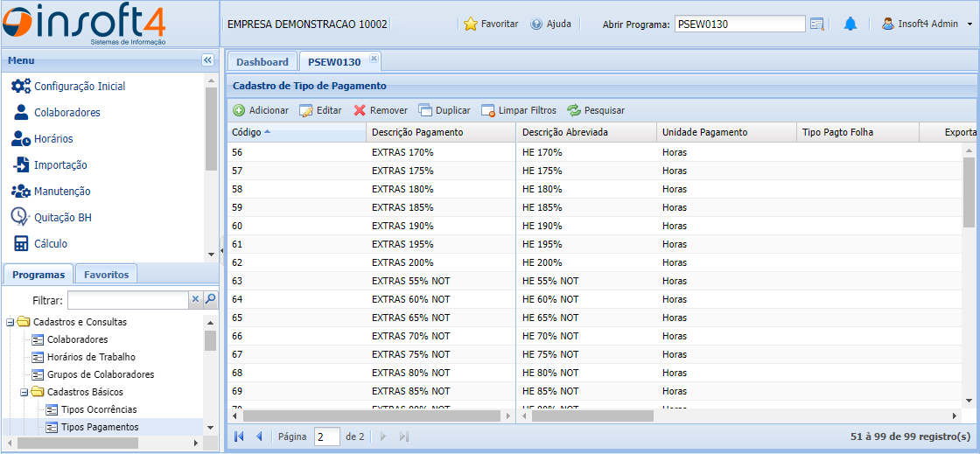The image size is (980, 454).
Task: Open Ajuda help link
Action: (x=550, y=24)
